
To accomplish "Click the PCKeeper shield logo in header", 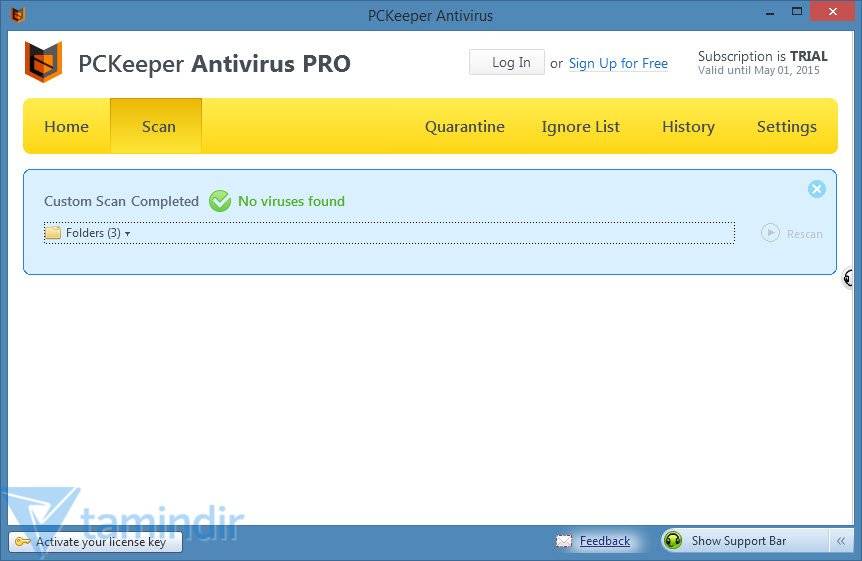I will pos(43,62).
